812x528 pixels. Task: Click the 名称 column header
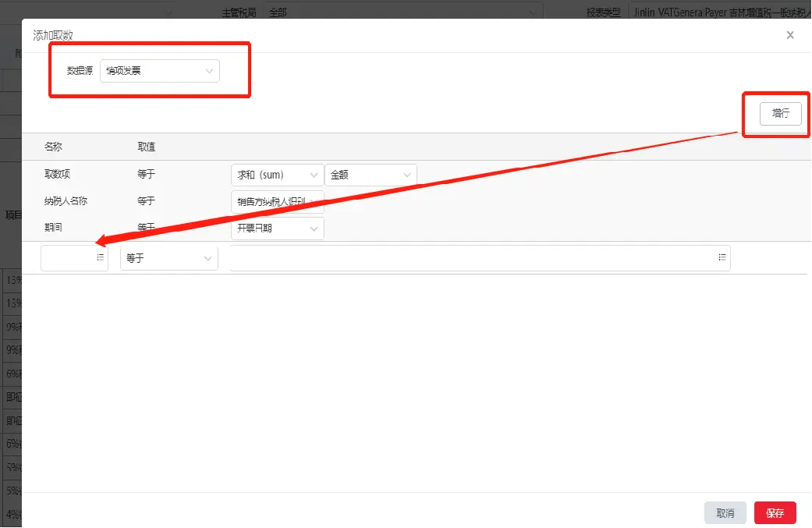tap(53, 147)
